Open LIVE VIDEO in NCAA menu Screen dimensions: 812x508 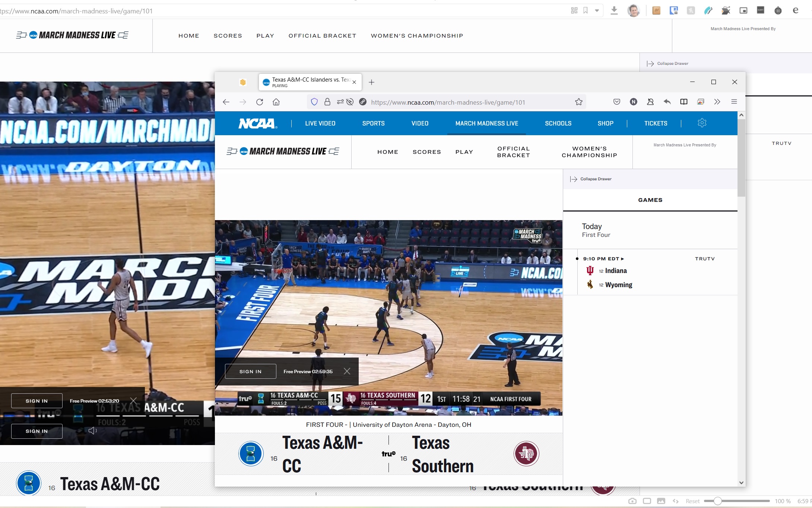click(x=320, y=123)
